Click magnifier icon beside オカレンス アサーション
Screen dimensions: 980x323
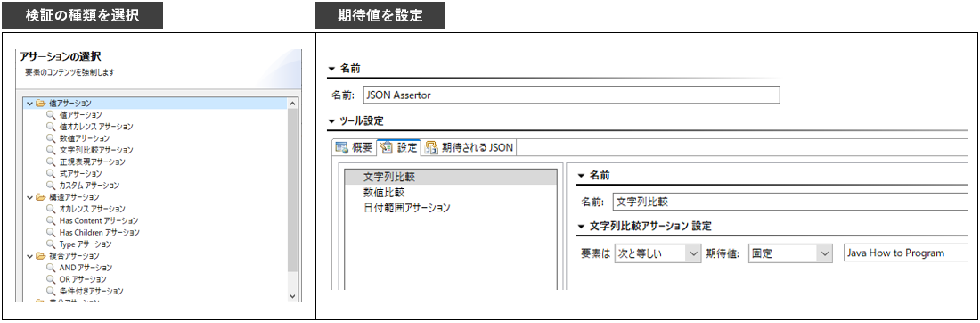tap(50, 209)
